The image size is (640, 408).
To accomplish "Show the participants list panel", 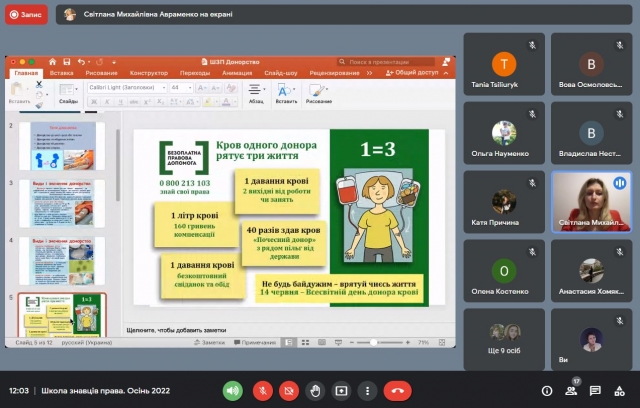I will coord(571,390).
